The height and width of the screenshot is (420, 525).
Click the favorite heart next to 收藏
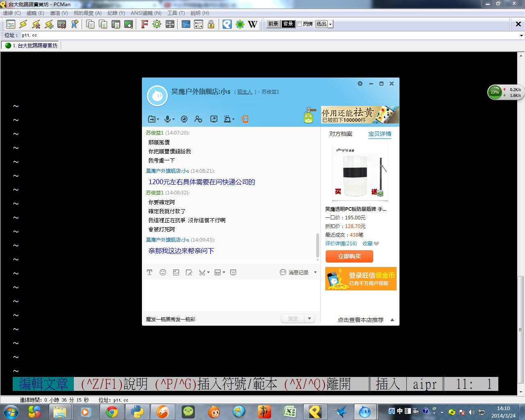[377, 244]
